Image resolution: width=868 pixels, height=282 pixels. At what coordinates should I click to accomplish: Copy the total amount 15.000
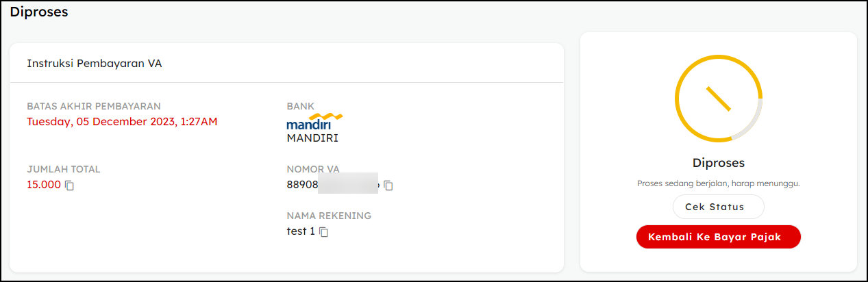click(69, 185)
